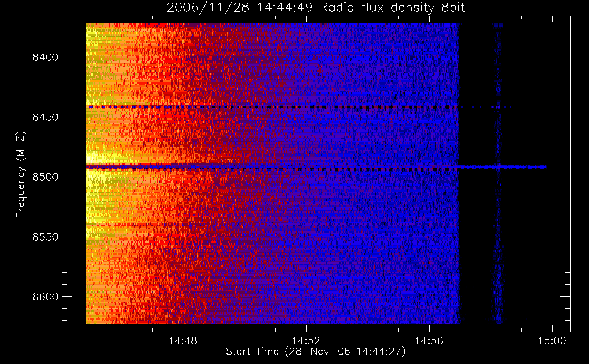Click the bright interference line near 8493 MHz
Screen dimensions: 589x364
[316, 167]
